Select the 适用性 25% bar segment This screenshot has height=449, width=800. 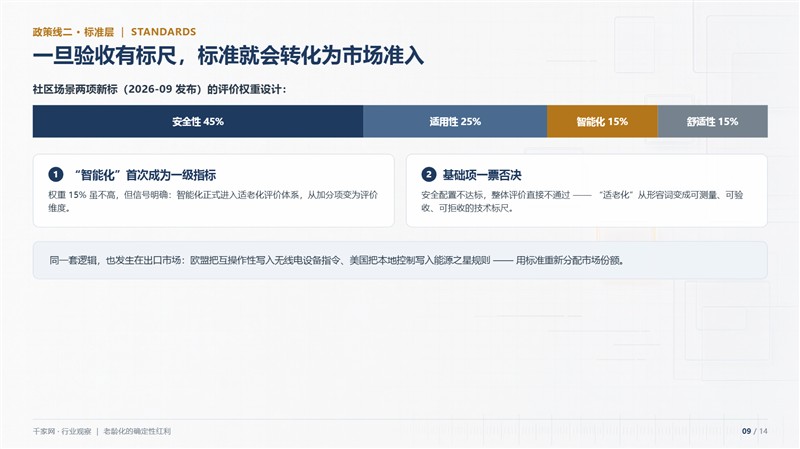pos(455,121)
